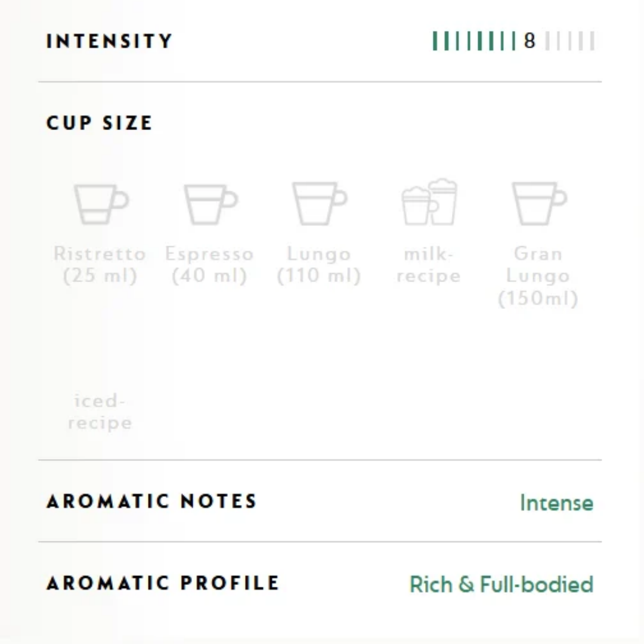Screen dimensions: 644x644
Task: Select the milk-recipe cups icon
Action: point(429,202)
